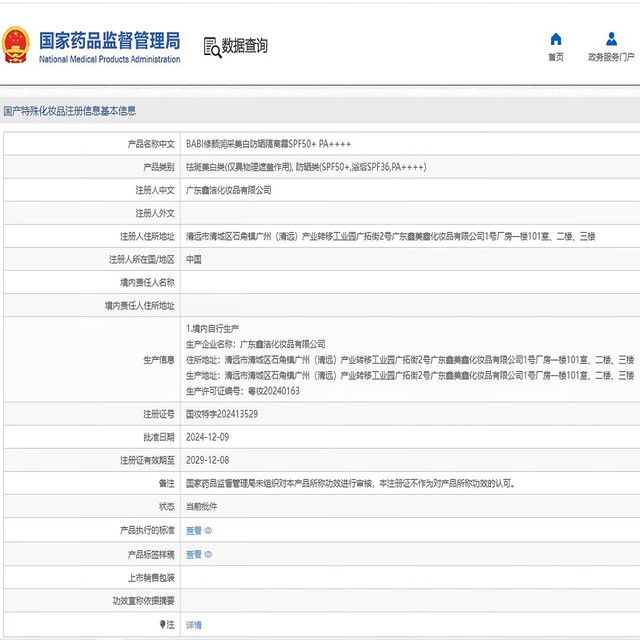Viewport: 640px width, 640px height.
Task: Open the 数据查询 data query icon
Action: tap(212, 47)
